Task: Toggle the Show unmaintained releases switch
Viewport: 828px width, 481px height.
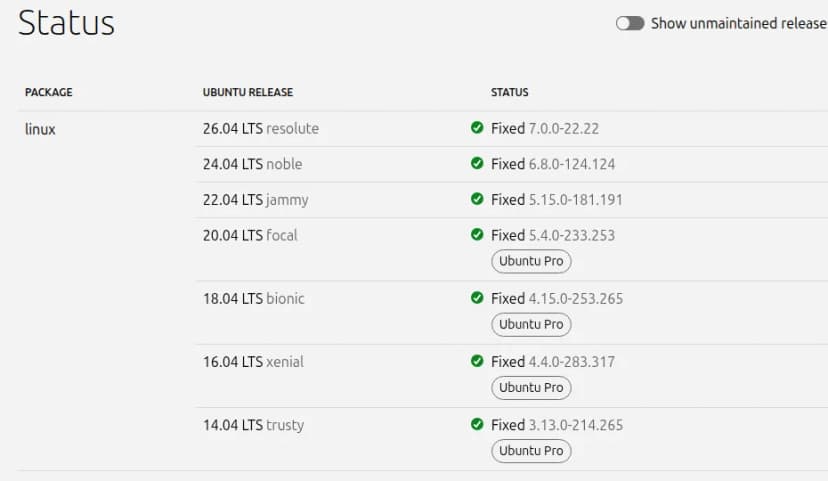Action: tap(629, 23)
